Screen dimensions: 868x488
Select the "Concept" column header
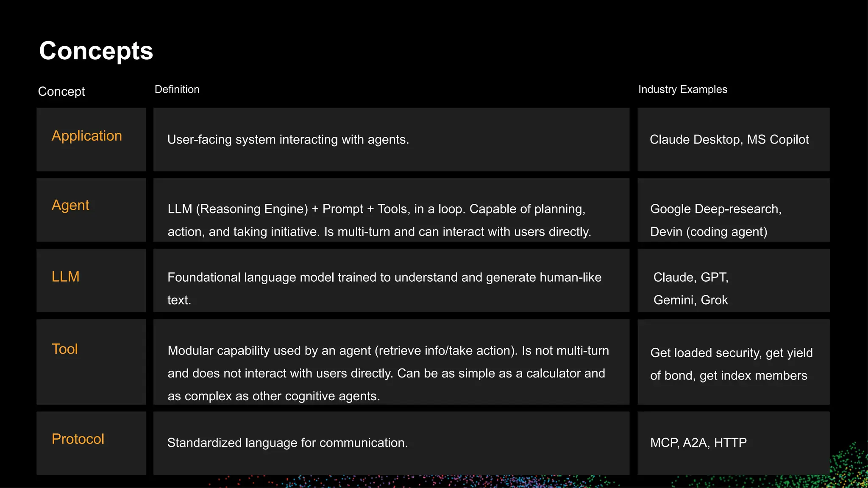point(61,91)
